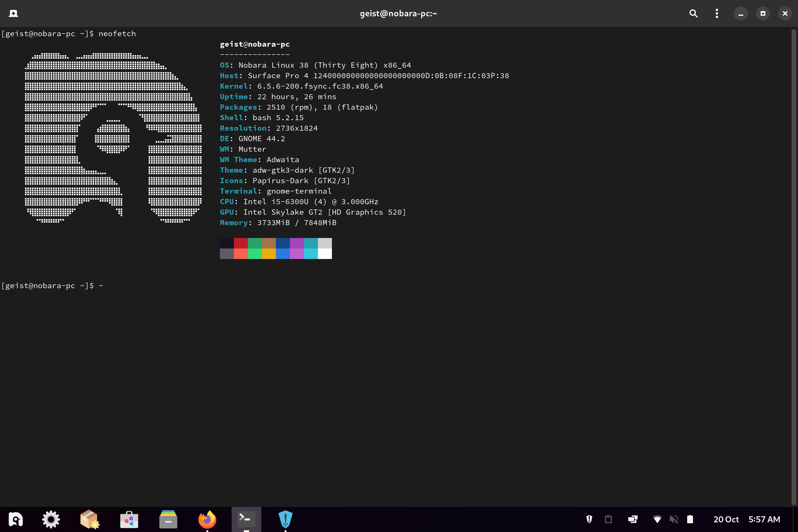798x532 pixels.
Task: Switch to the Terminal taskbar icon
Action: pyautogui.click(x=246, y=519)
